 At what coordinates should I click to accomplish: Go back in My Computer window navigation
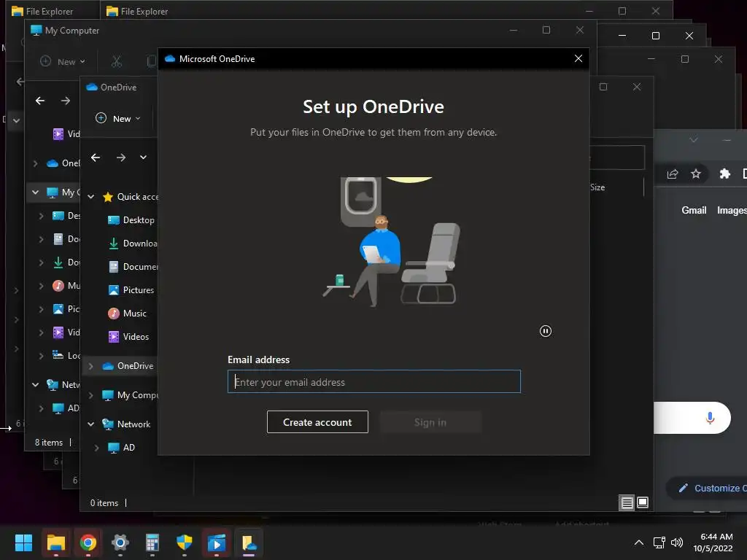[x=40, y=101]
